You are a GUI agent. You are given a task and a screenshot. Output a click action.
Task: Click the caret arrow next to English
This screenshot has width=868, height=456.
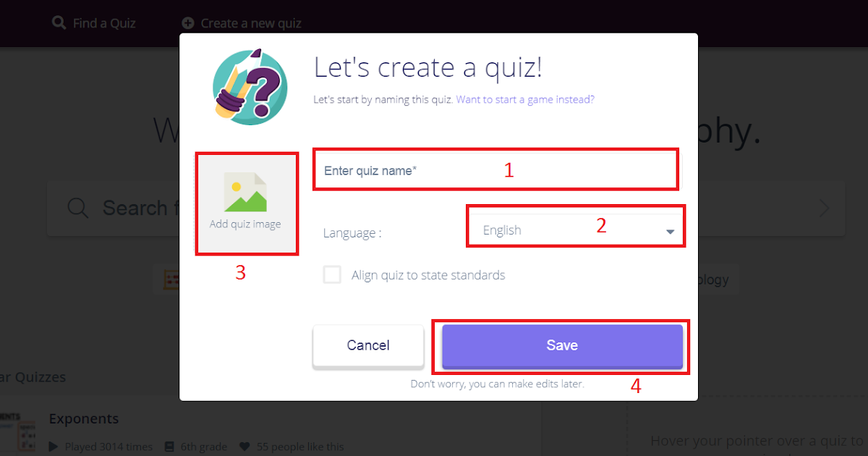click(669, 230)
